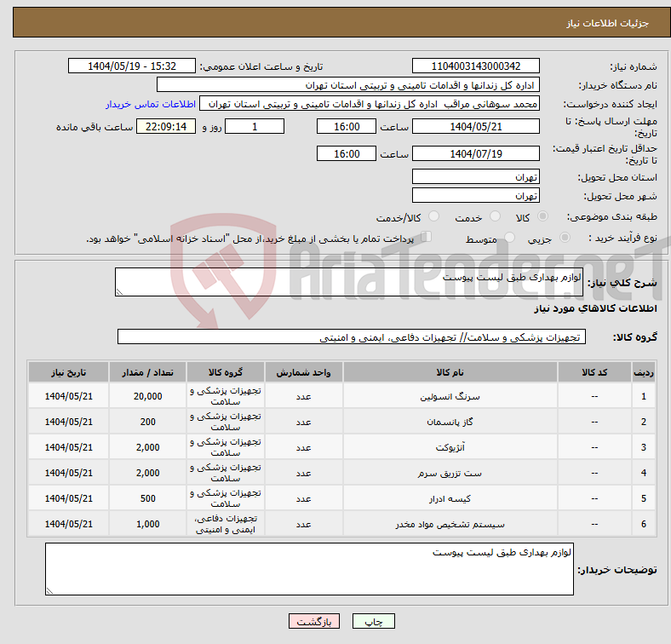
Task: Click the تعداد / مقدار column header
Action: (147, 372)
